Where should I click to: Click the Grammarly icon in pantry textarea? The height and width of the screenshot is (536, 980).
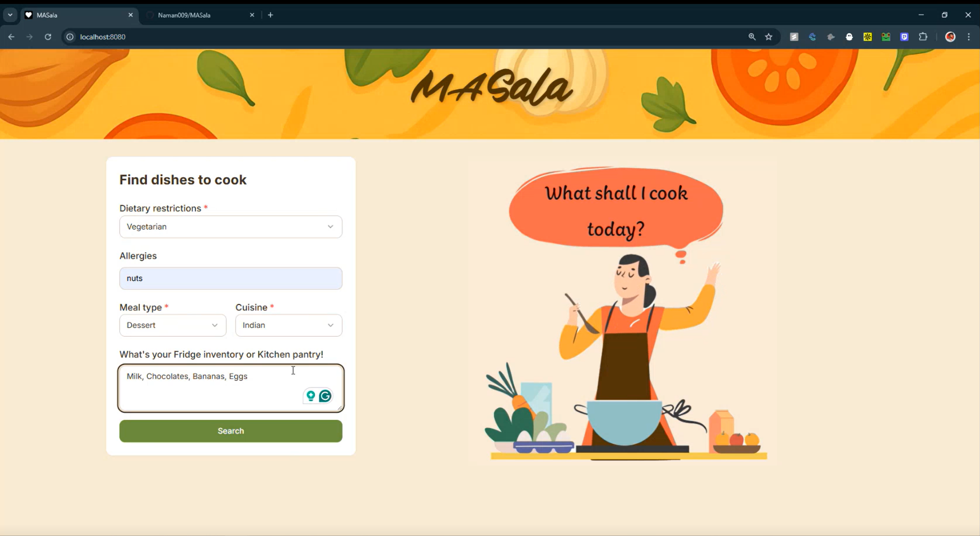coord(325,396)
